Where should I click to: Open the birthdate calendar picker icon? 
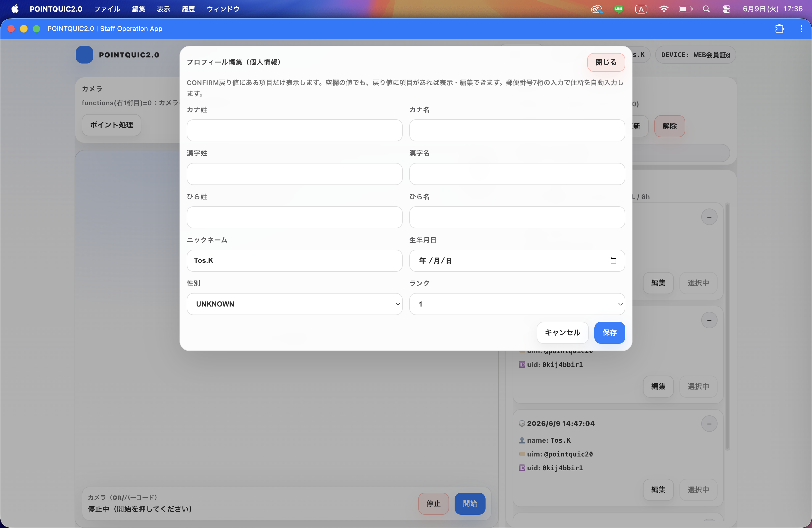613,261
